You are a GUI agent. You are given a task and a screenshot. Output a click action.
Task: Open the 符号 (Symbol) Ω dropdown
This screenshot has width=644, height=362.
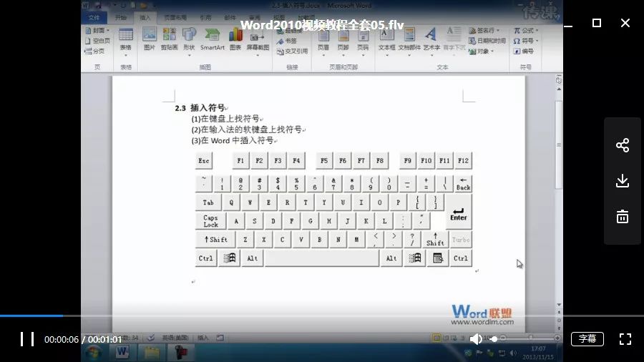click(x=526, y=41)
